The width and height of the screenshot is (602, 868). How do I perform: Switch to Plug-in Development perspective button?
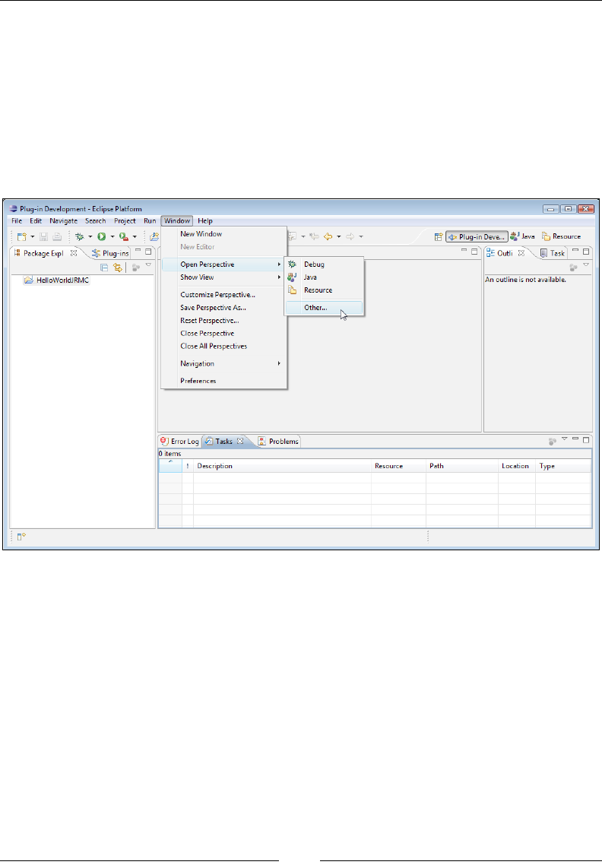pos(477,236)
